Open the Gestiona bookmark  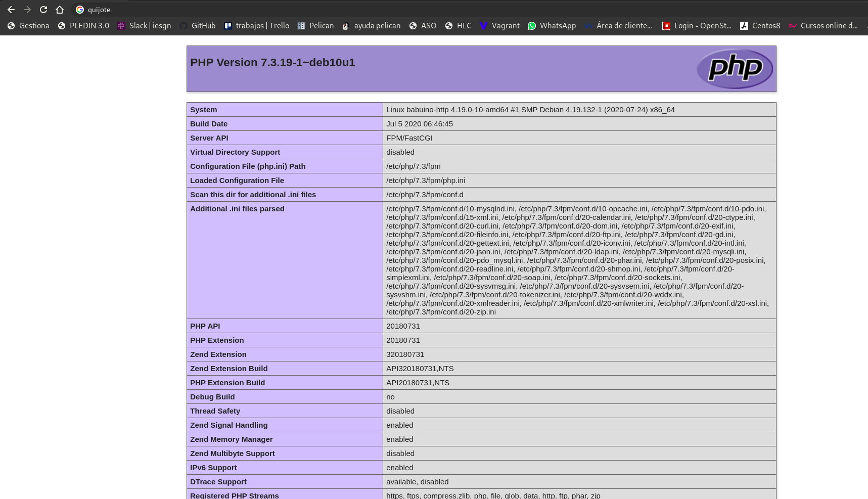(28, 26)
